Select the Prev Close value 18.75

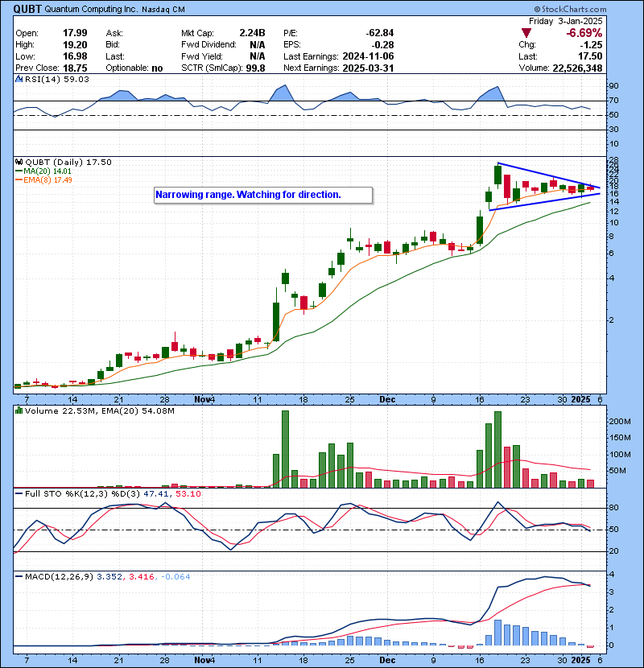(75, 68)
